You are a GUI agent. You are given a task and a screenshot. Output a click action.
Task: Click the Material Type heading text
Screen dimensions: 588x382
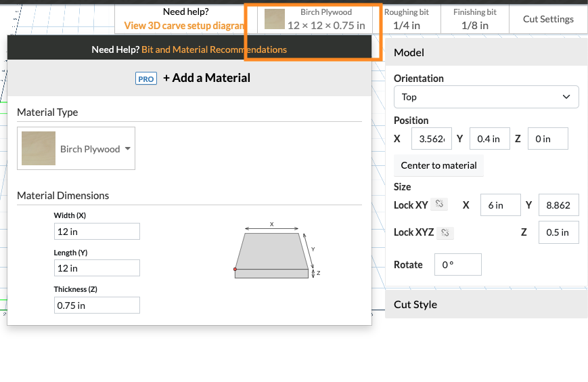pyautogui.click(x=47, y=112)
